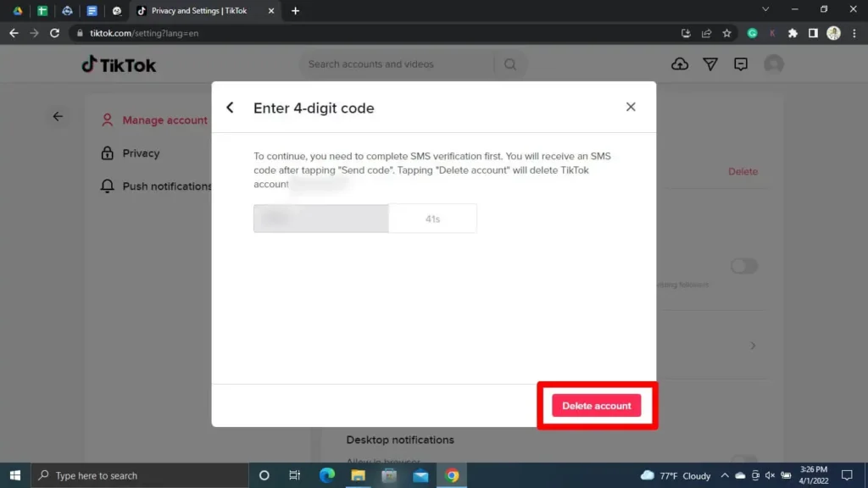The width and height of the screenshot is (868, 488).
Task: Select Privacy in sidebar
Action: (130, 153)
